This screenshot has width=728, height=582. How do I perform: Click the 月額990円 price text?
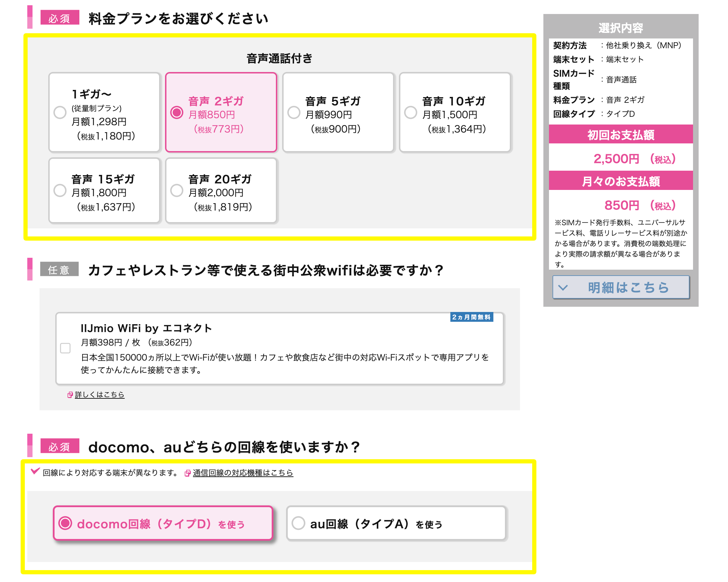coord(329,115)
